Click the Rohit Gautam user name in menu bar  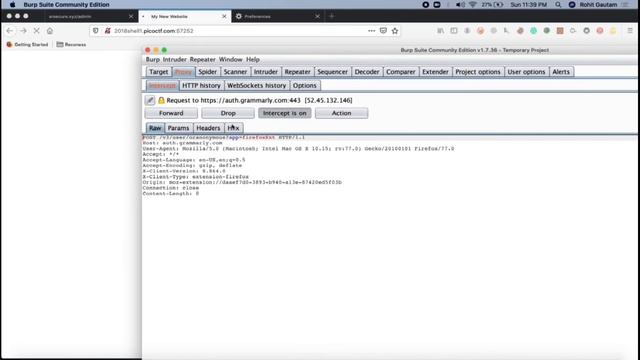tap(598, 4)
